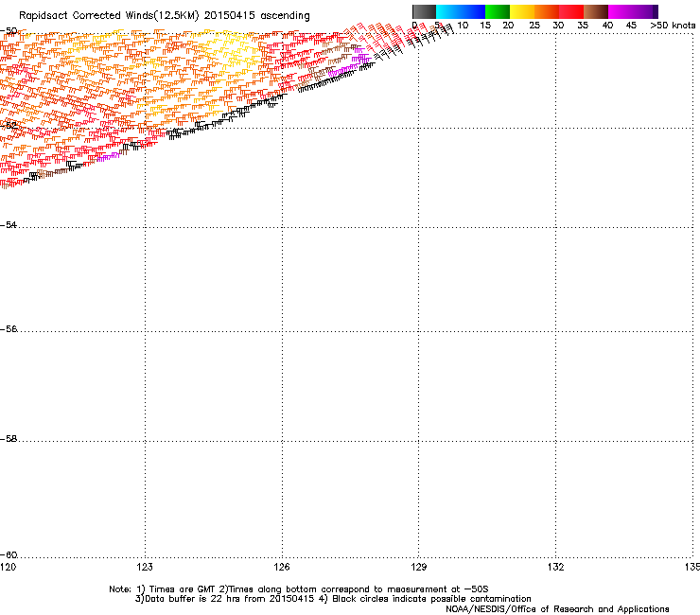This screenshot has height=615, width=700.
Task: Click the yellow 20-25 knots legend segment
Action: [522, 11]
